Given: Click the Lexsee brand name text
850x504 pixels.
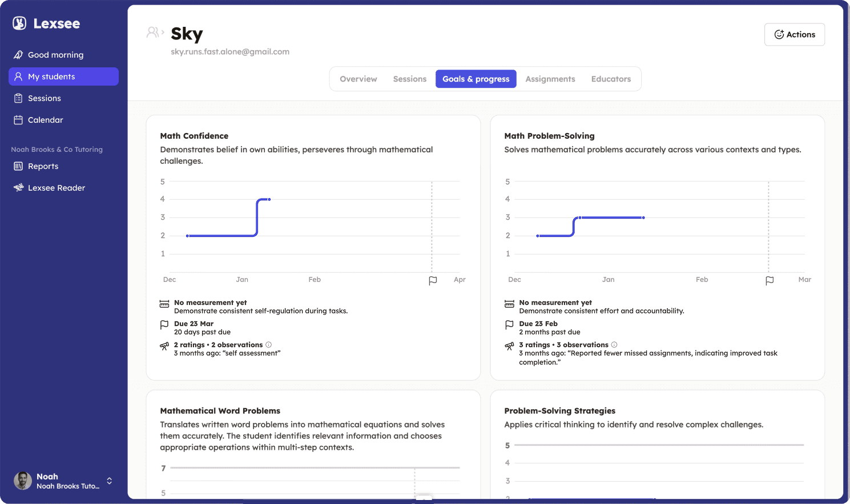Looking at the screenshot, I should pyautogui.click(x=57, y=23).
